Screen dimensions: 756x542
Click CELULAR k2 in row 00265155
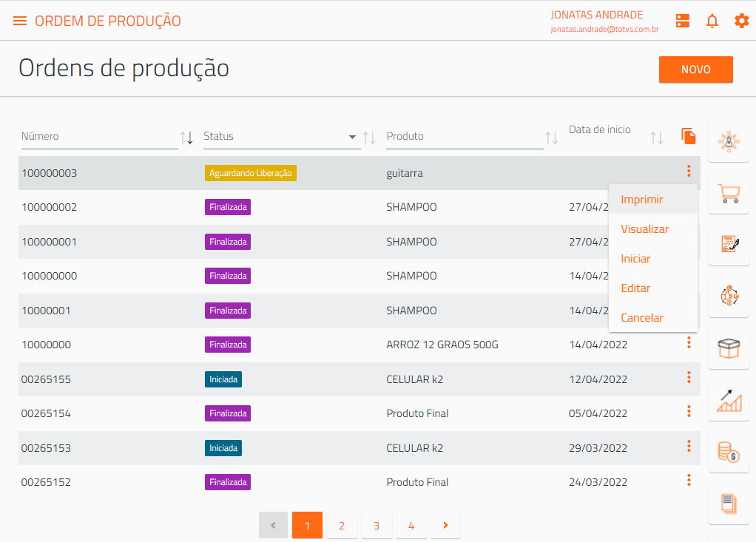(415, 379)
